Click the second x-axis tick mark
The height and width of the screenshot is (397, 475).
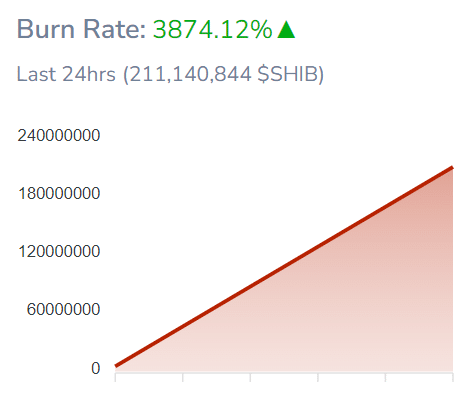tap(183, 377)
